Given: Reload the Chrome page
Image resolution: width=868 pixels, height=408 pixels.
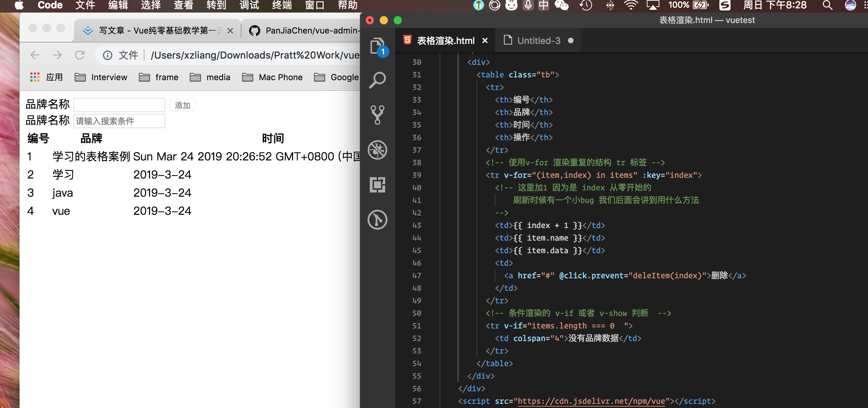Looking at the screenshot, I should click(x=80, y=55).
